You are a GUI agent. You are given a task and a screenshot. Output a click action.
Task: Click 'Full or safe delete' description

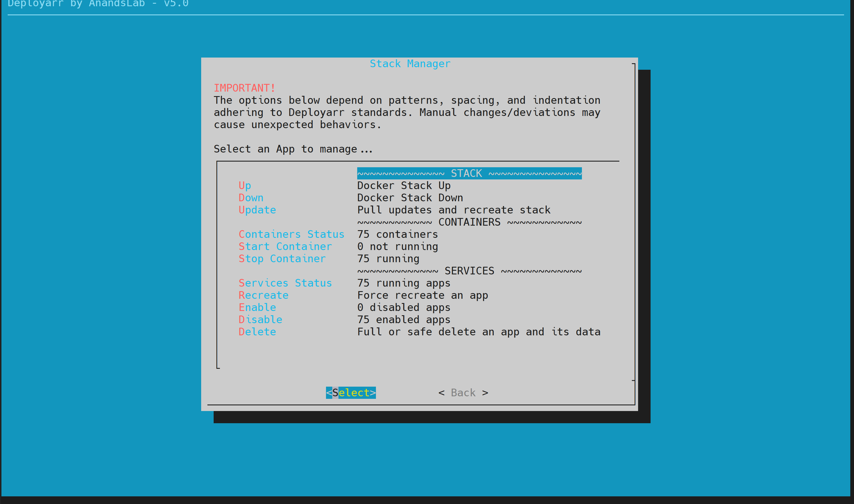[478, 332]
